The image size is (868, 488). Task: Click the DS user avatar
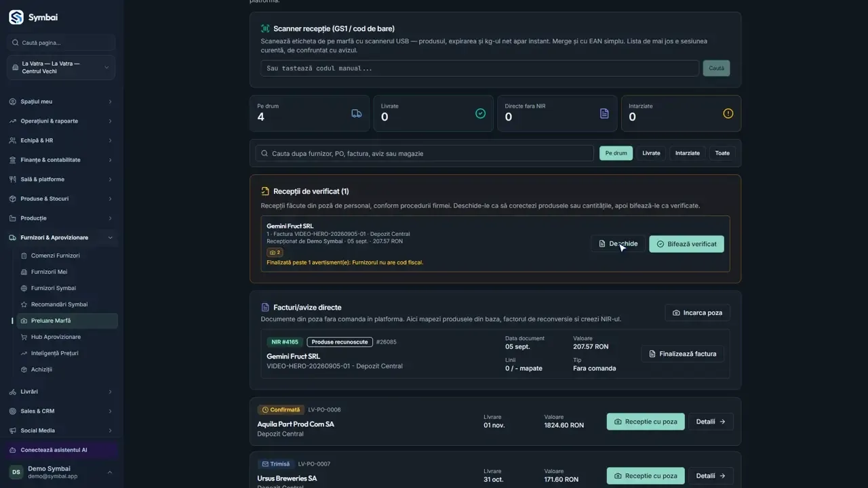[x=16, y=472]
